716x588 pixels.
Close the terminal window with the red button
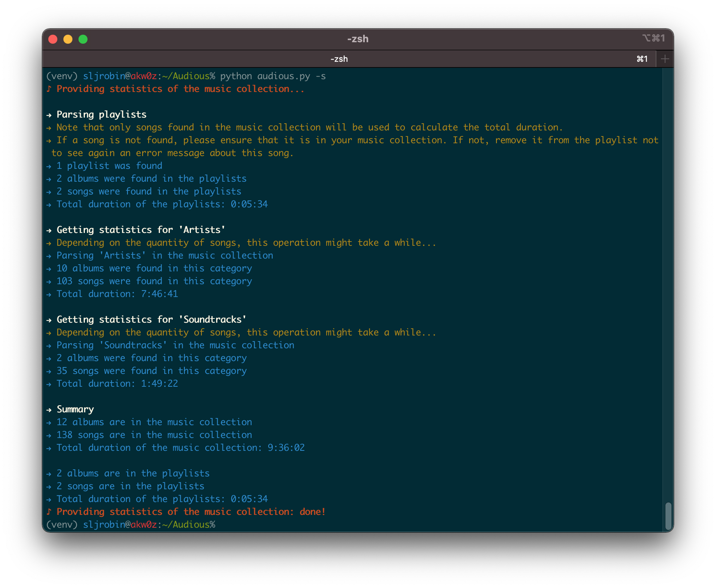click(53, 39)
